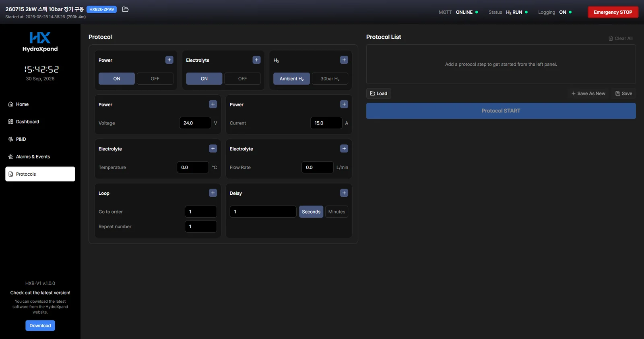Add the Electrolyte ON/OFF step with plus icon
644x339 pixels.
[256, 60]
